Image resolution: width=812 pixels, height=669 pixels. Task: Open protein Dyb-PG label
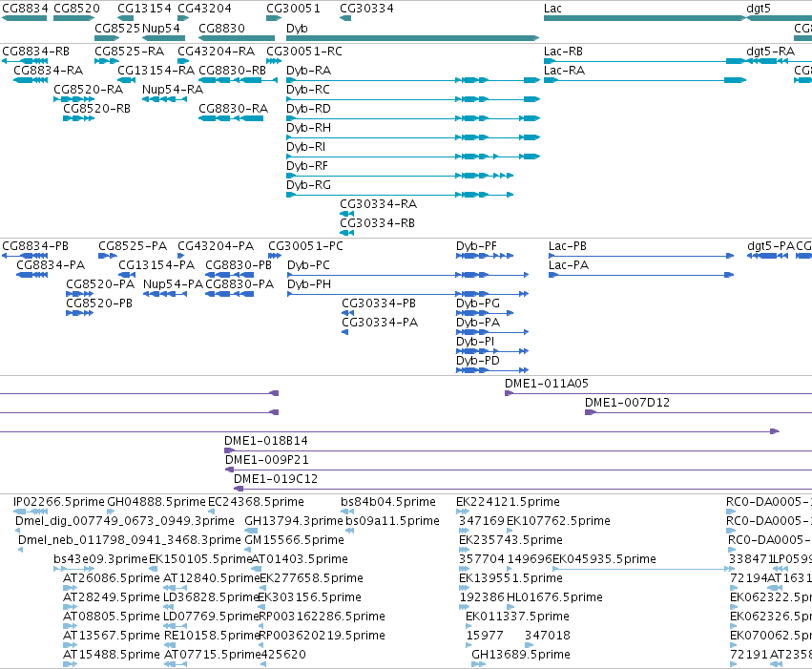coord(478,303)
